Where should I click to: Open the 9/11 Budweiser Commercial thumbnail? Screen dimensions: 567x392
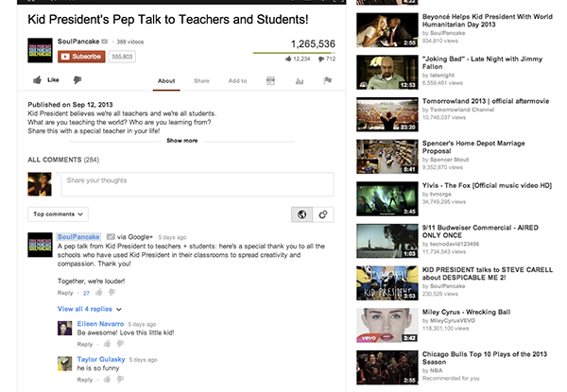[x=387, y=241]
